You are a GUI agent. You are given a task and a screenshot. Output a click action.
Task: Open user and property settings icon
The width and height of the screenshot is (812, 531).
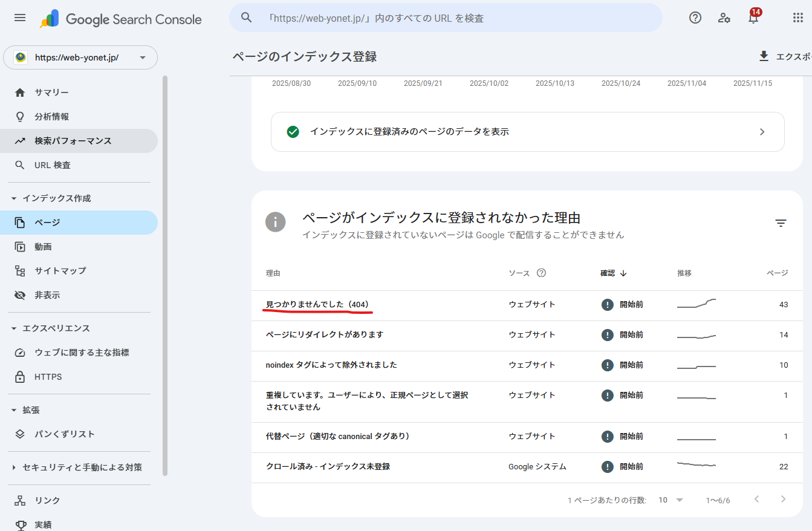tap(724, 18)
